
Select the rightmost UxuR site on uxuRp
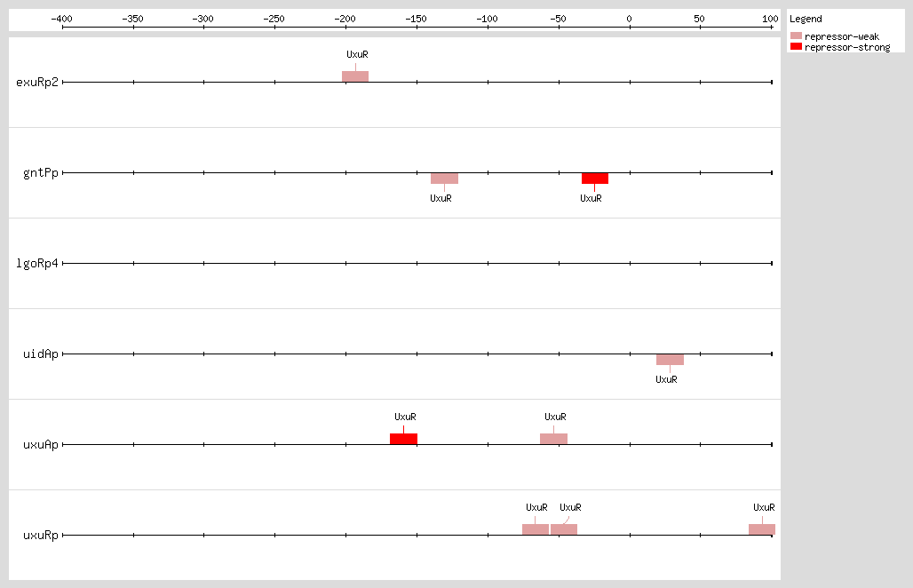point(762,529)
